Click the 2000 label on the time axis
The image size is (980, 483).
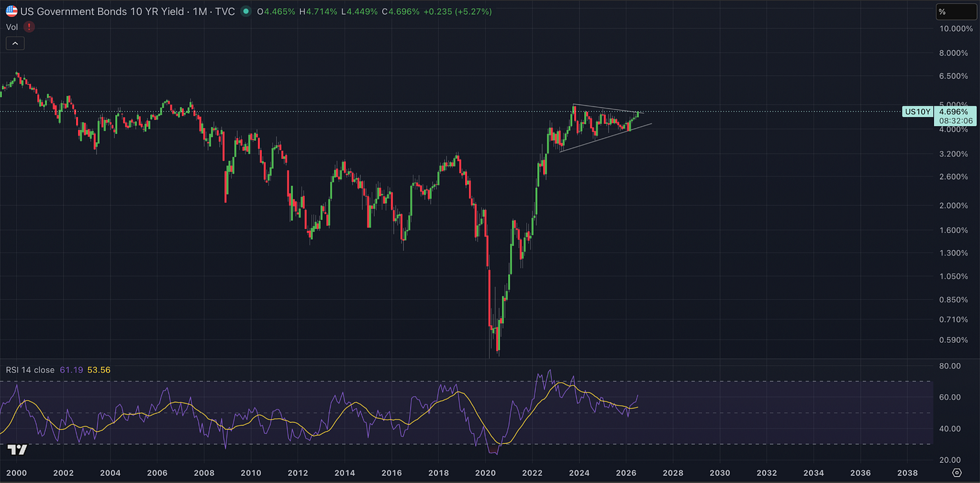pos(16,474)
